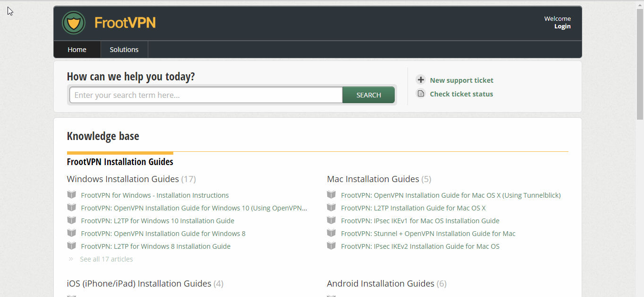
Task: Open IPsec IKEv2 Installation Guide for Mac OS
Action: point(420,246)
